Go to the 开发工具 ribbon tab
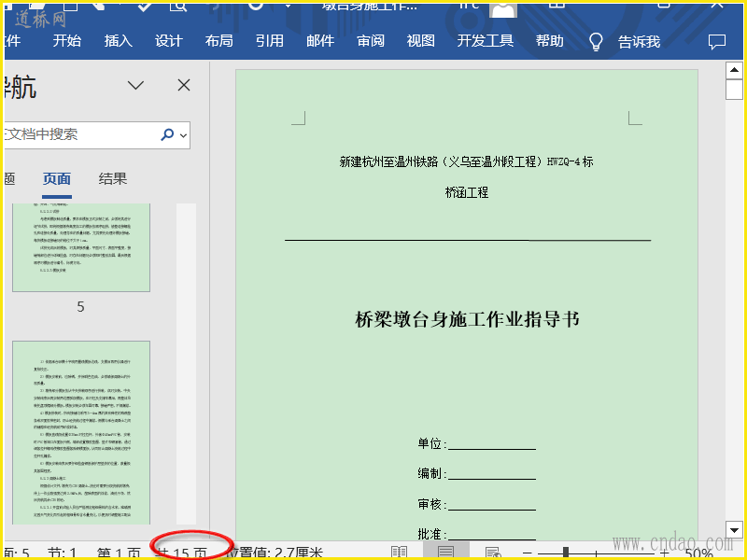747x560 pixels. point(486,41)
